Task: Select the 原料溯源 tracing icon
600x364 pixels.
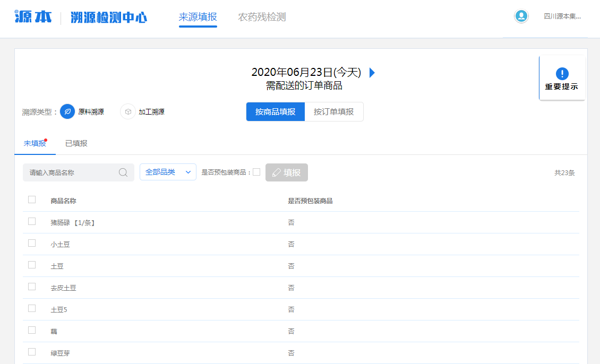Action: [67, 111]
